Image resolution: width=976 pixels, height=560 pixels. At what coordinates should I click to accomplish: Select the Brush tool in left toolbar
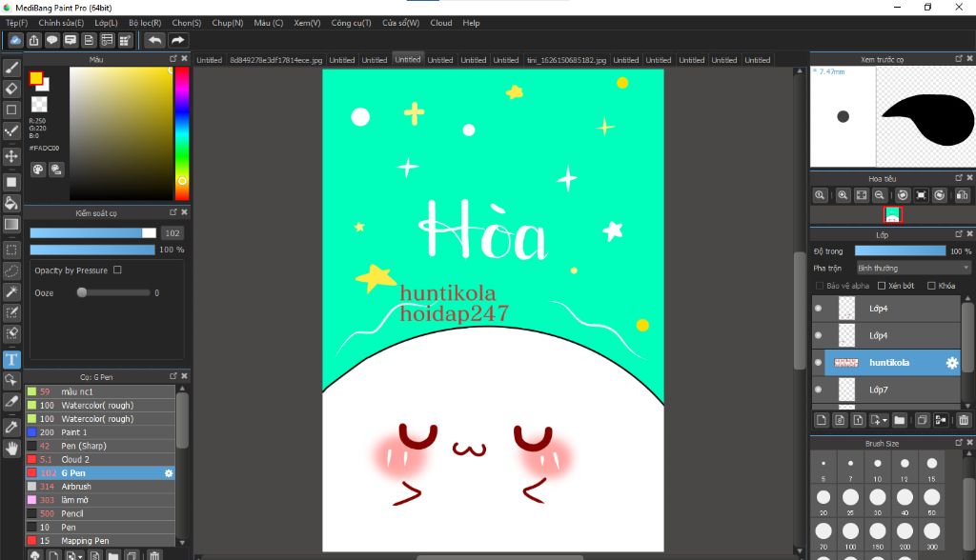[11, 68]
